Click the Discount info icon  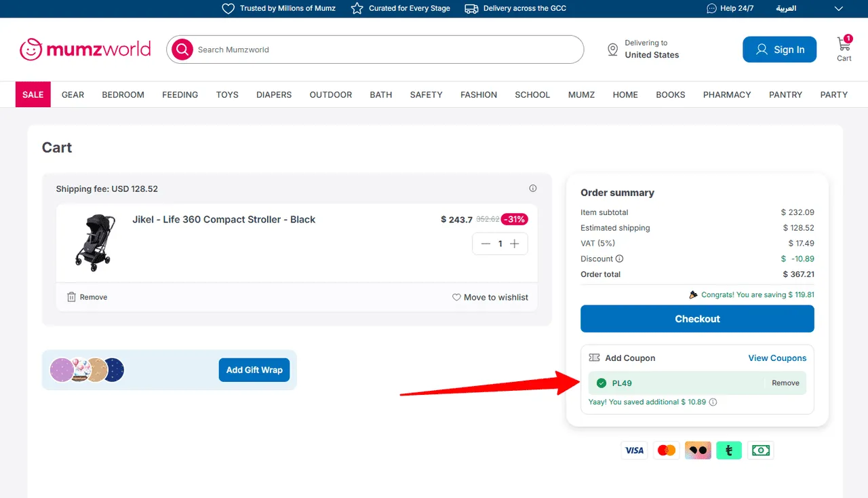tap(619, 258)
